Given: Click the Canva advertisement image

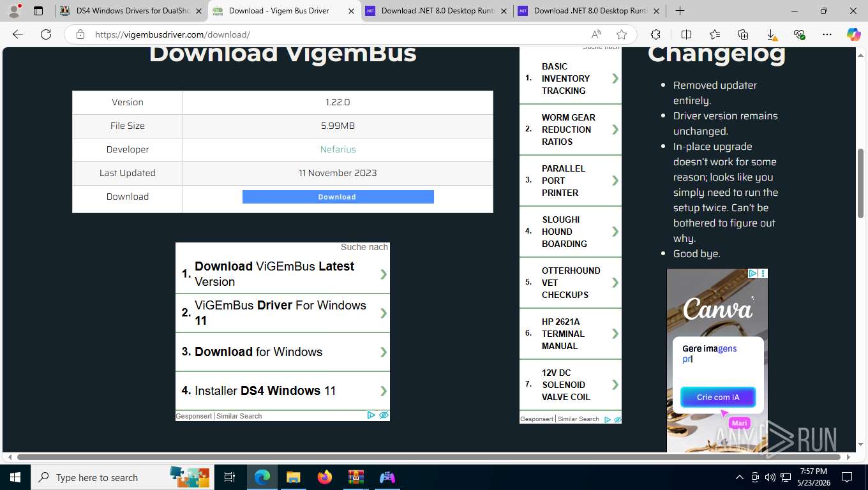Looking at the screenshot, I should (717, 360).
